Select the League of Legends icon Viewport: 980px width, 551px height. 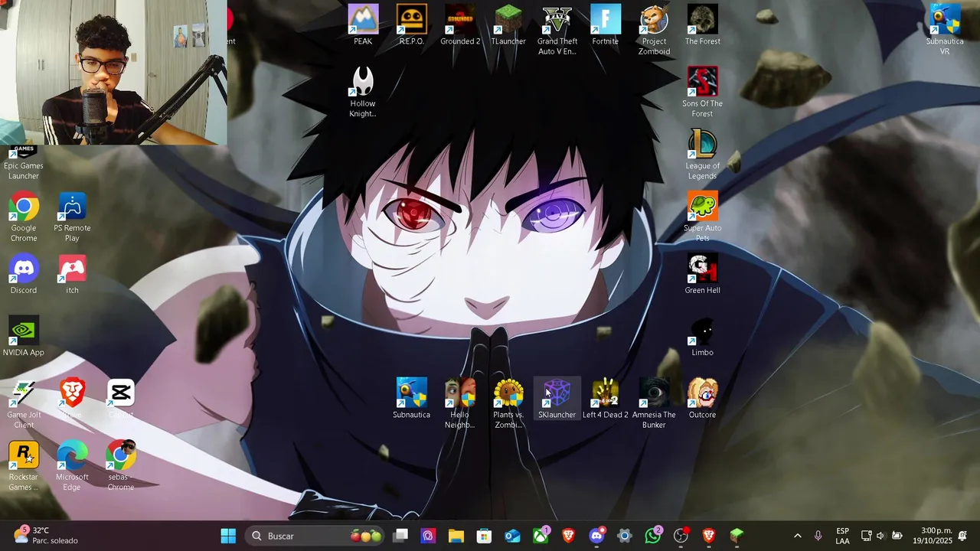tap(702, 155)
